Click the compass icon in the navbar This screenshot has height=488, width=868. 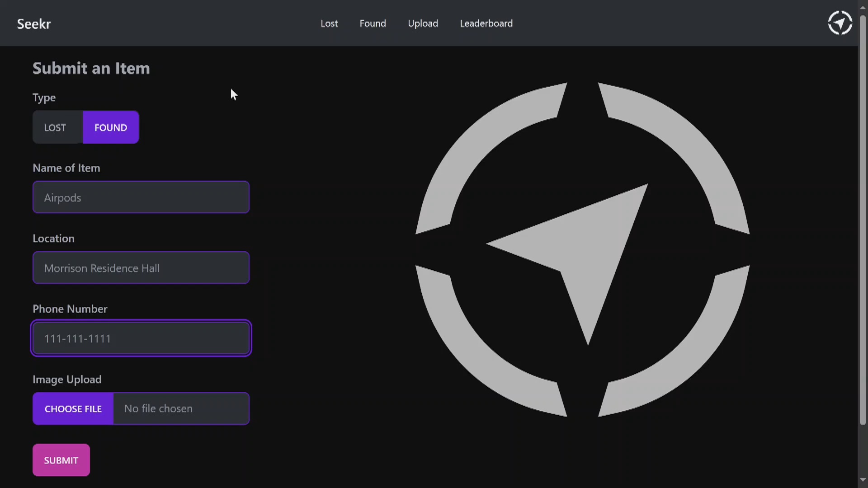pyautogui.click(x=840, y=23)
